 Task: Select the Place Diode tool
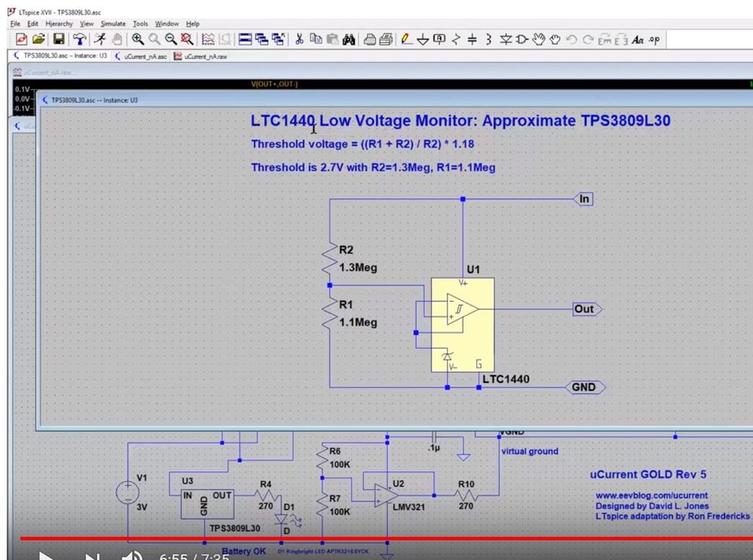coord(505,40)
